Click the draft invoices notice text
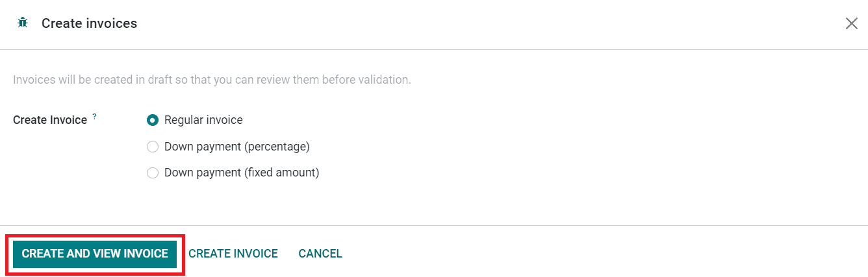Image resolution: width=868 pixels, height=277 pixels. [x=212, y=80]
